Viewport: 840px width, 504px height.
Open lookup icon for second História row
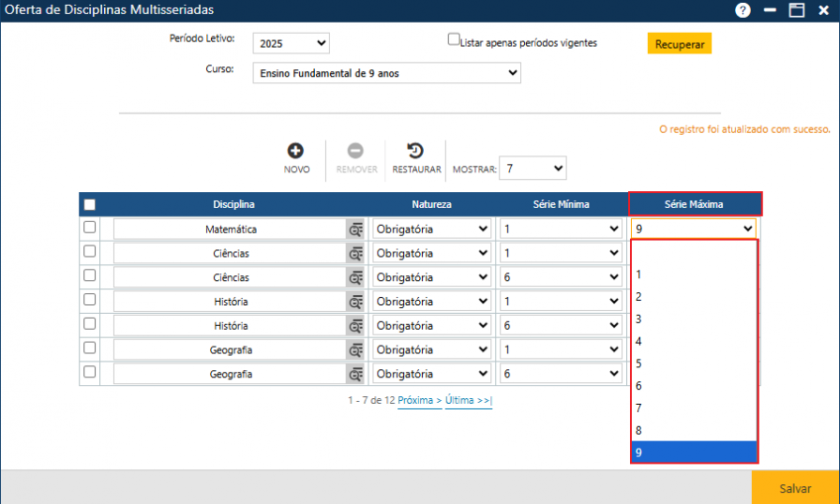tap(355, 326)
